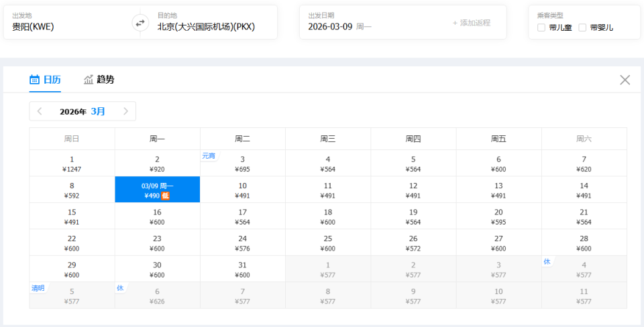Select March 23 priced ¥600
This screenshot has height=327, width=644.
point(157,243)
